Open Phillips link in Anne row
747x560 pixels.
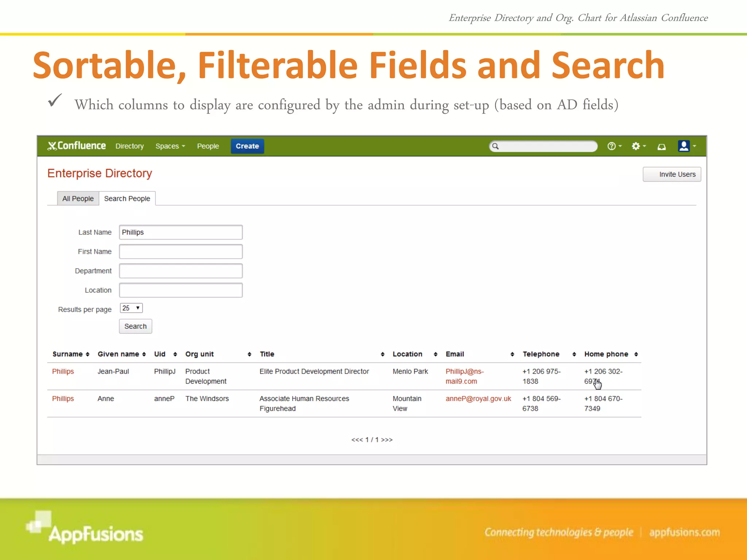pos(63,399)
